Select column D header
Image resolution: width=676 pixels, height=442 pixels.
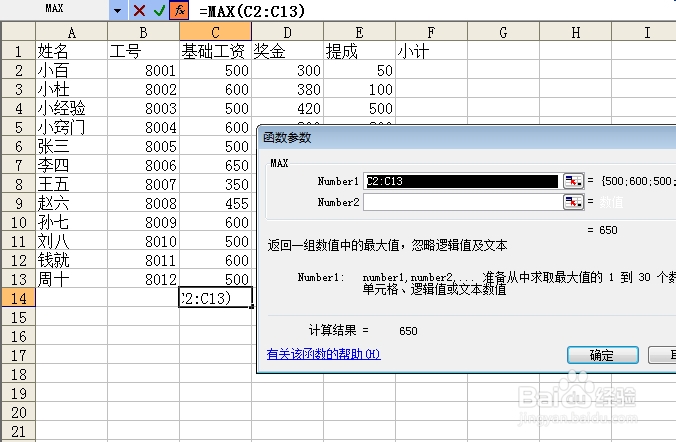[288, 32]
